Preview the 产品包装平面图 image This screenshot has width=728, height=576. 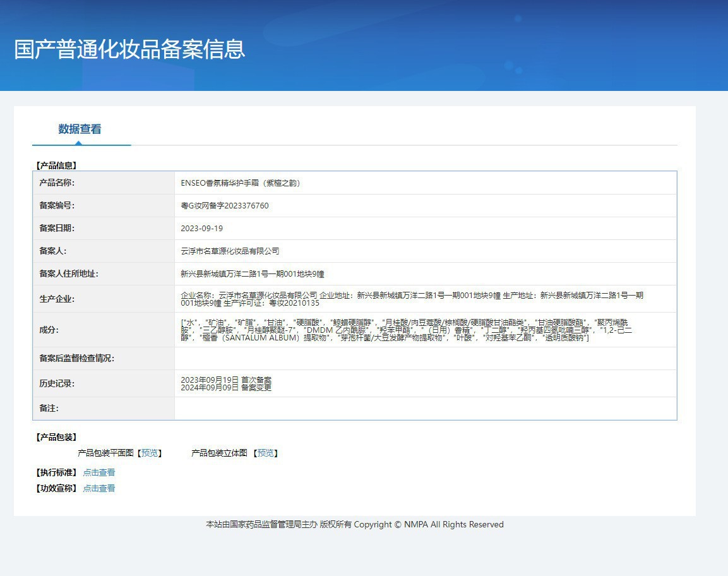[150, 453]
